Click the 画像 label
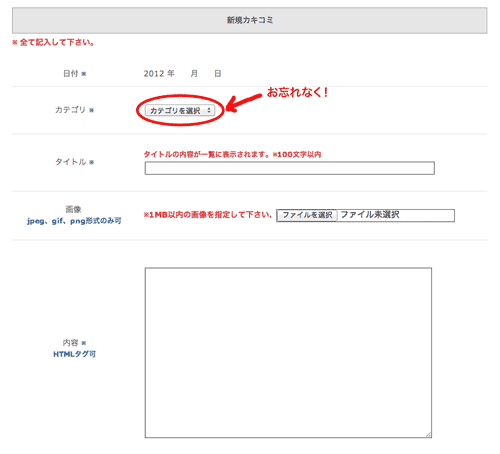Image resolution: width=500 pixels, height=454 pixels. (x=73, y=209)
